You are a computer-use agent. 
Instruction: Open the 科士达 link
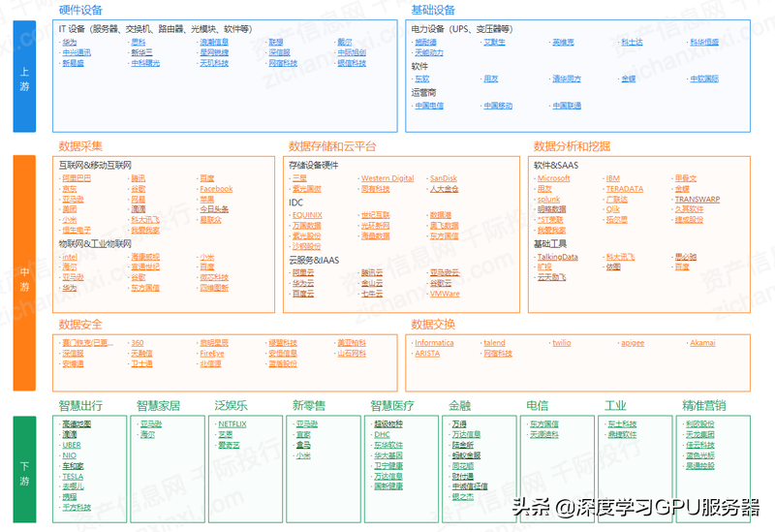[632, 42]
